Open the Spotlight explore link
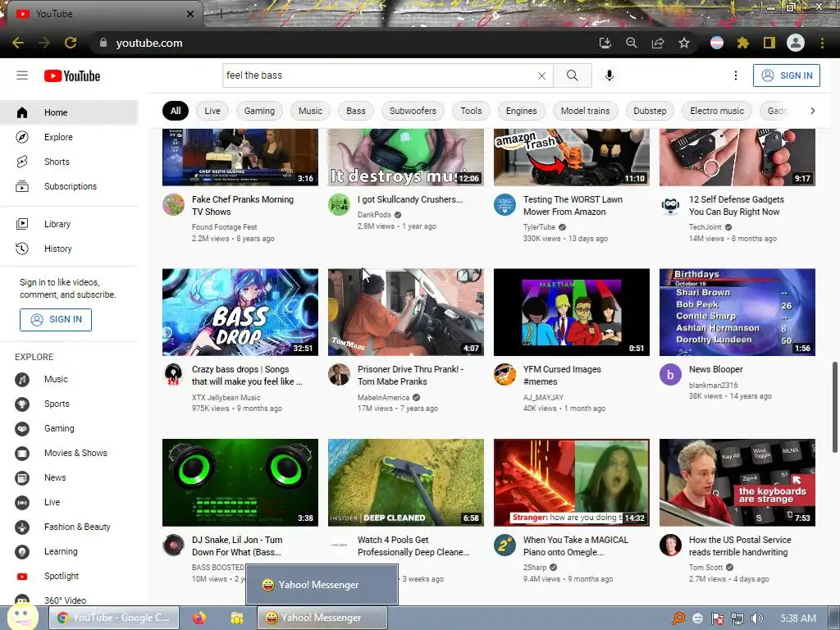Image resolution: width=840 pixels, height=630 pixels. click(69, 577)
